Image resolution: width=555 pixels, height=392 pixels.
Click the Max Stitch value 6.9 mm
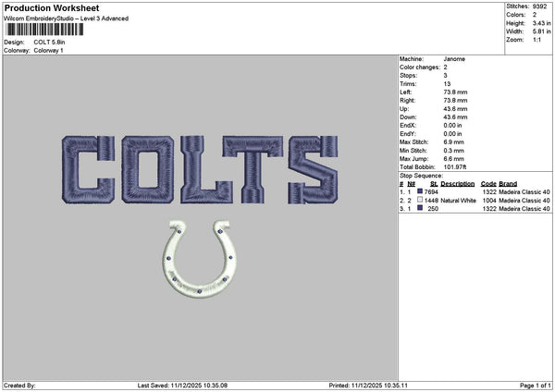click(453, 142)
